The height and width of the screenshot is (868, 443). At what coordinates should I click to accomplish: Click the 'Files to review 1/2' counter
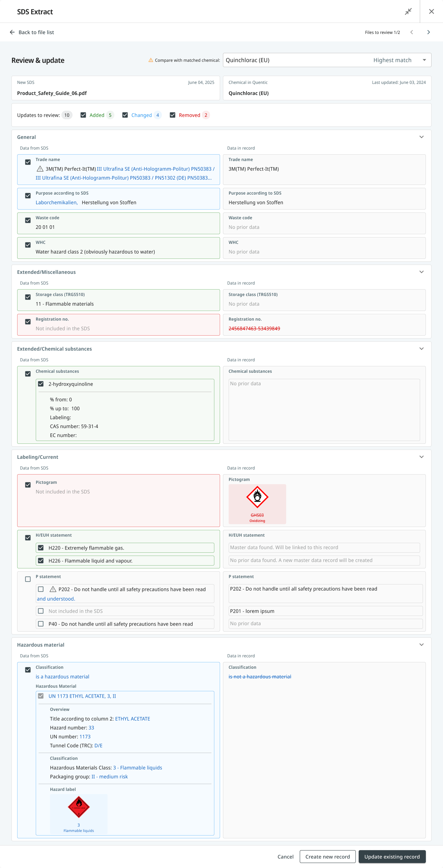tap(382, 32)
